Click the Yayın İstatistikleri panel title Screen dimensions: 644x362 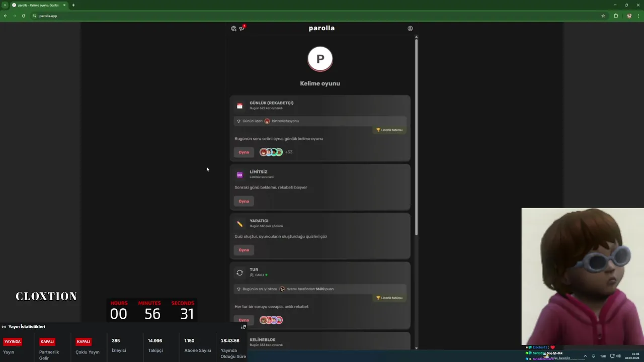click(27, 327)
